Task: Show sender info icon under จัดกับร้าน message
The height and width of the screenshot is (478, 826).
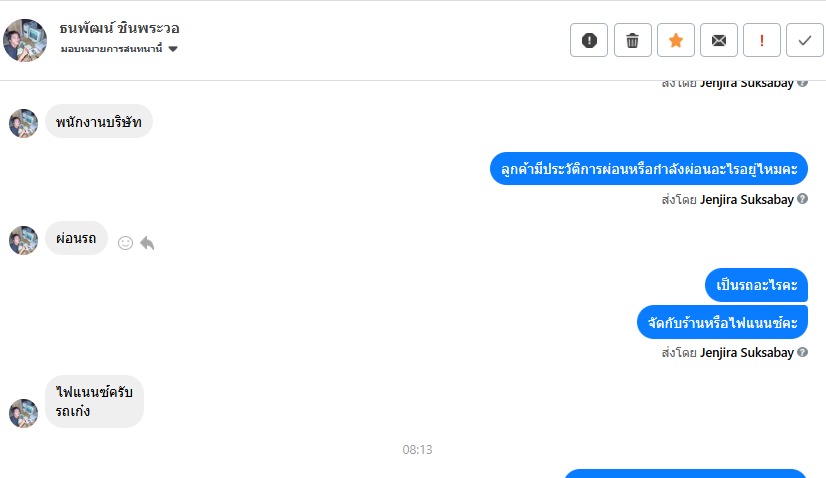Action: [x=802, y=352]
